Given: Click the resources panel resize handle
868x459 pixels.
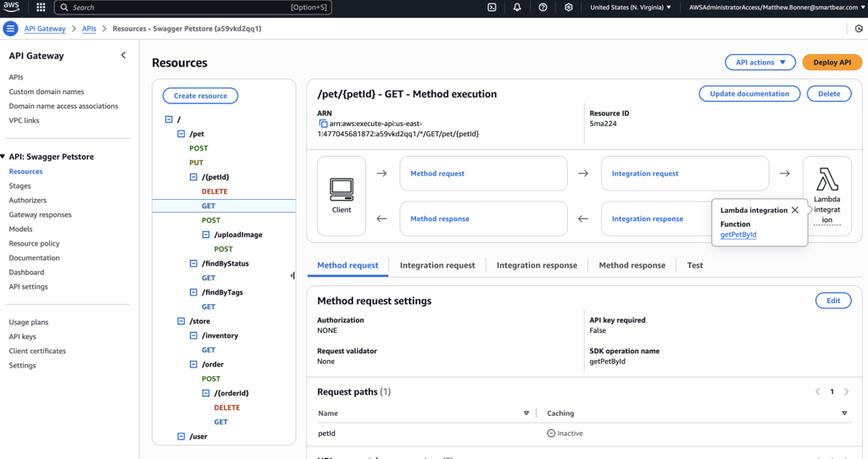Looking at the screenshot, I should point(292,275).
